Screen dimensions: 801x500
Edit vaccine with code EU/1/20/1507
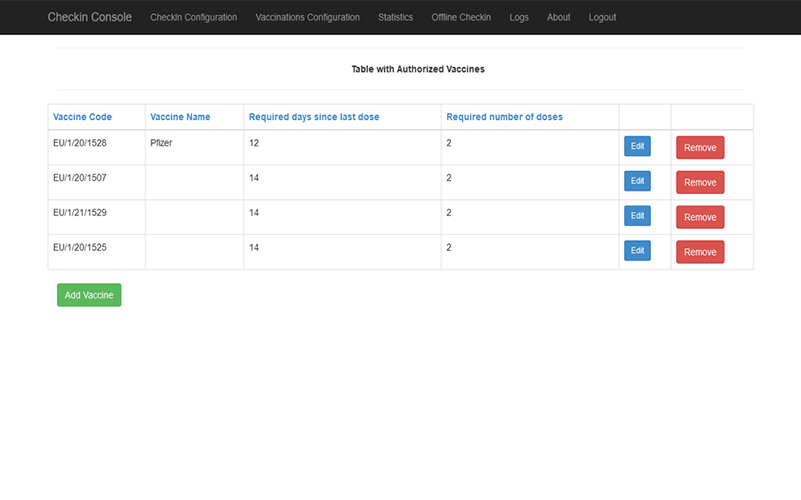[x=637, y=181]
